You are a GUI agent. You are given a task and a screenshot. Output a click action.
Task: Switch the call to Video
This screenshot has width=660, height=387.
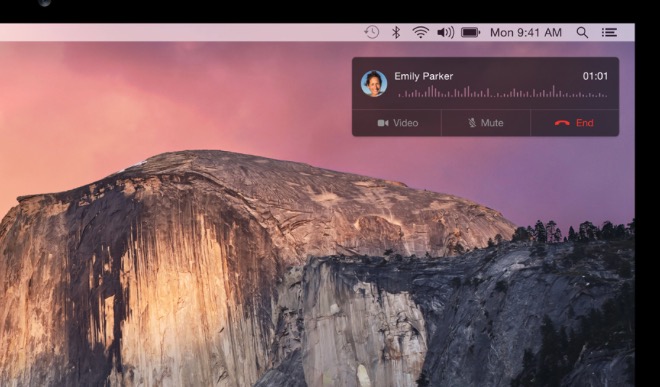point(397,123)
